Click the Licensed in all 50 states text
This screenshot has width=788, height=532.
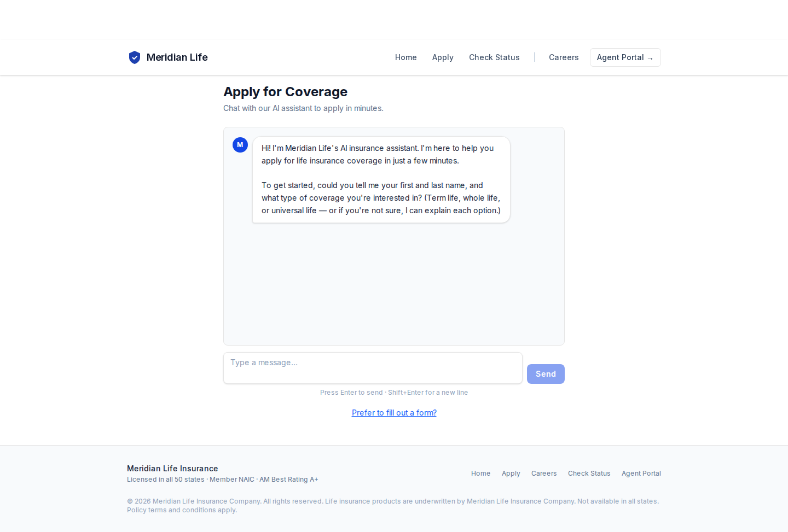[223, 480]
